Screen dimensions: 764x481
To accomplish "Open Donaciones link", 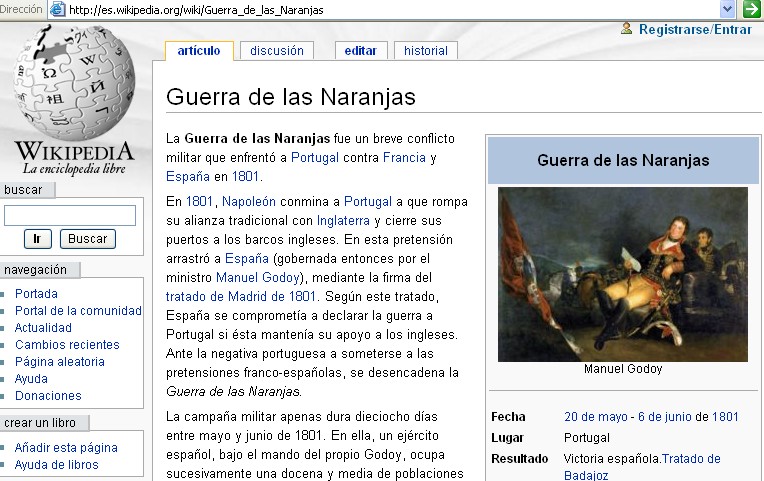I will point(48,396).
